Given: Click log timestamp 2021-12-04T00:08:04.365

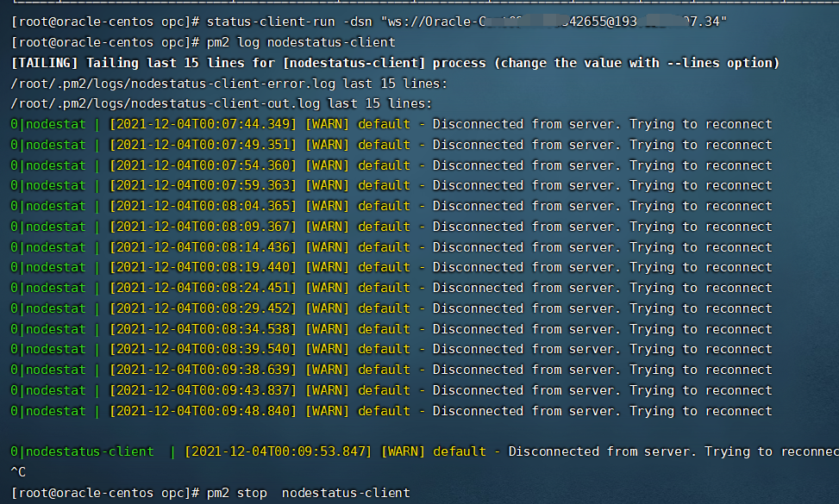Looking at the screenshot, I should pyautogui.click(x=203, y=206).
